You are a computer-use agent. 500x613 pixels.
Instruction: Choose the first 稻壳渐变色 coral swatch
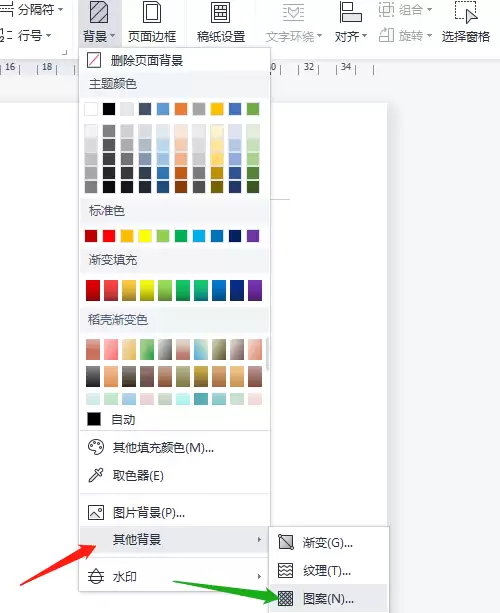(x=93, y=349)
